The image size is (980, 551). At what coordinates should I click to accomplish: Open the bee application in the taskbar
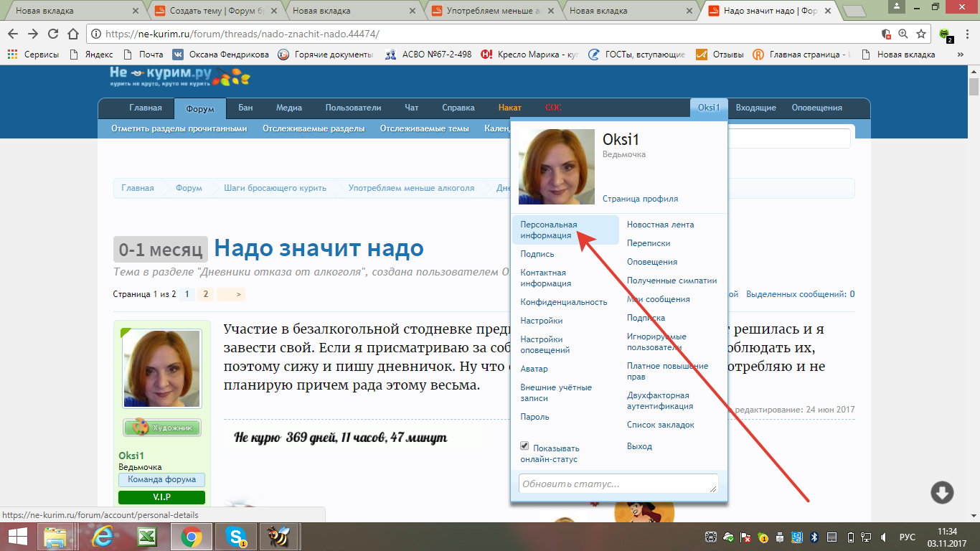coord(279,536)
